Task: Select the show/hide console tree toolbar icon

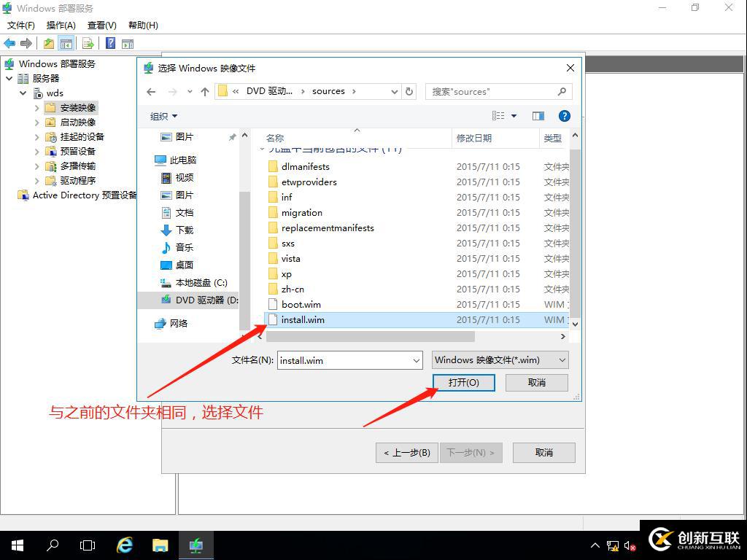Action: pos(66,43)
